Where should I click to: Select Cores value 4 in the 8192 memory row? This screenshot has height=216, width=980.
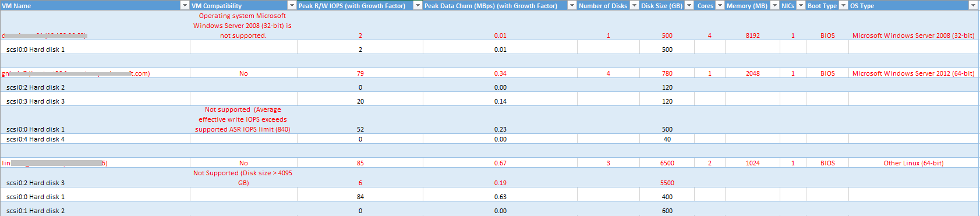(709, 36)
